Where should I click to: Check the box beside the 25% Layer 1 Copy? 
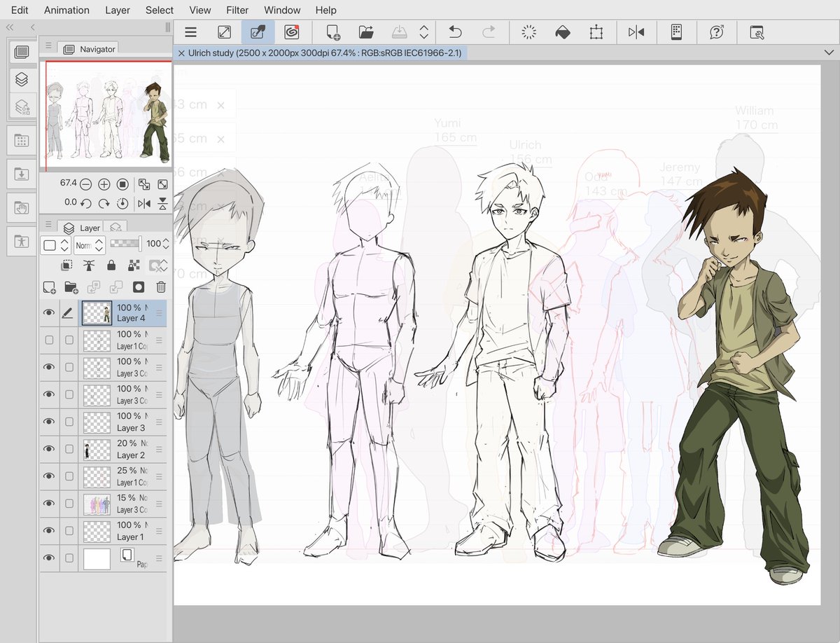tap(69, 476)
